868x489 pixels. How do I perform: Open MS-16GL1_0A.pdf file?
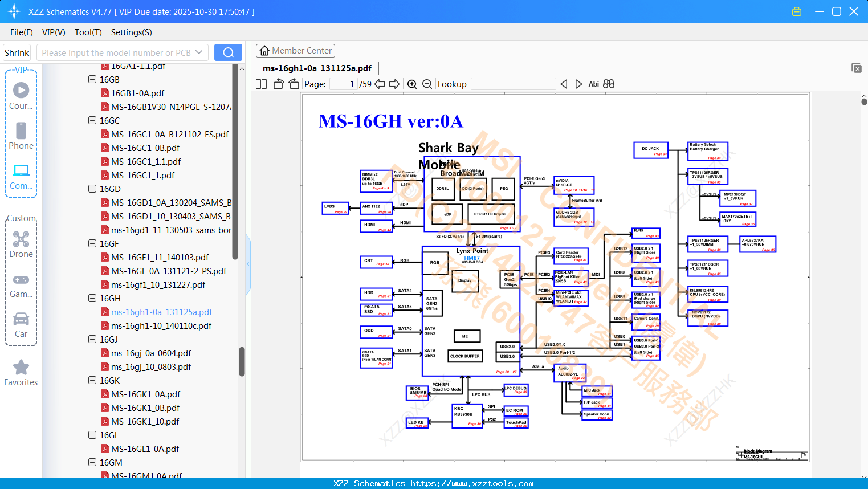[x=145, y=449]
